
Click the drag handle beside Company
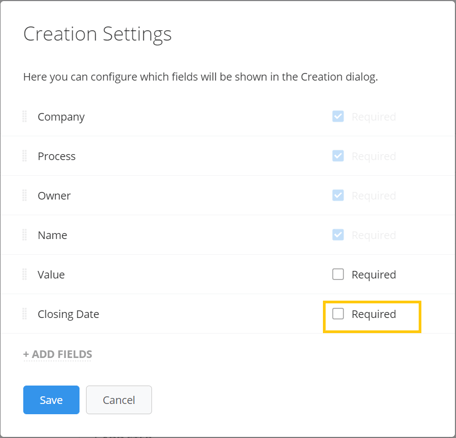pyautogui.click(x=24, y=117)
